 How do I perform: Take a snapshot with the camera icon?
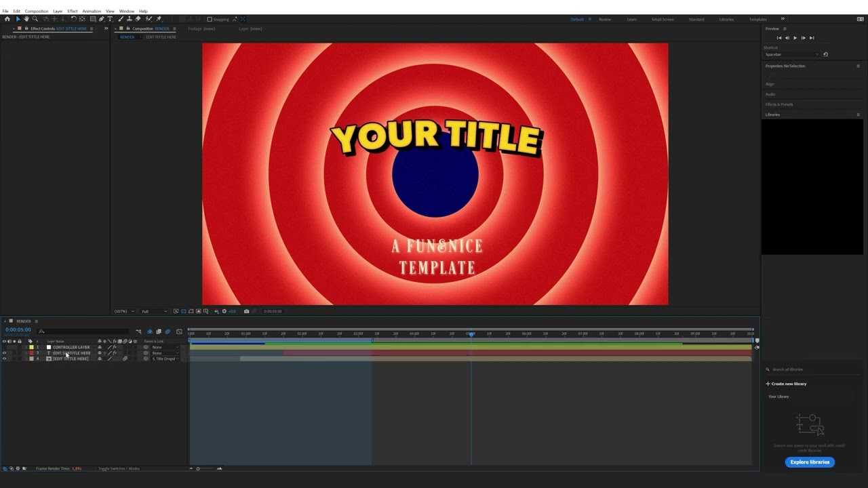(x=246, y=311)
